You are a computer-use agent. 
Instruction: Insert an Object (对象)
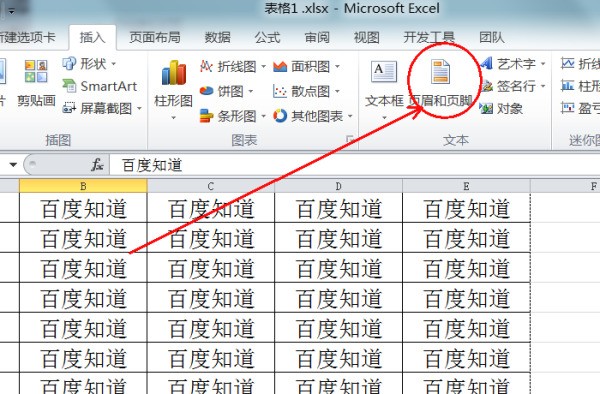(501, 109)
